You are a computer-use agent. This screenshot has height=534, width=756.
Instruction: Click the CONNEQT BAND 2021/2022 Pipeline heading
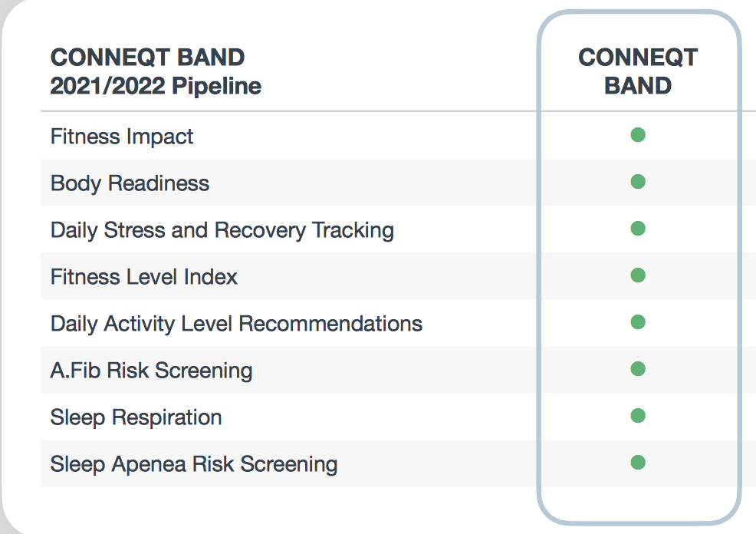(156, 71)
